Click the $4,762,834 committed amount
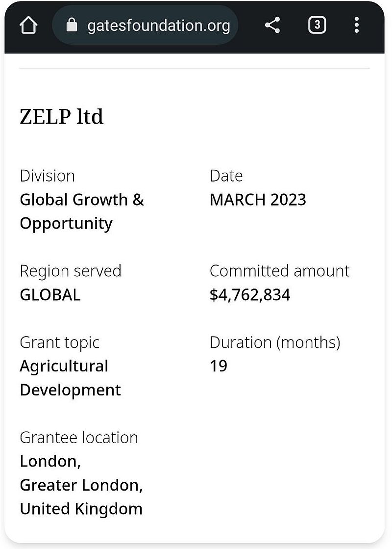 (250, 295)
